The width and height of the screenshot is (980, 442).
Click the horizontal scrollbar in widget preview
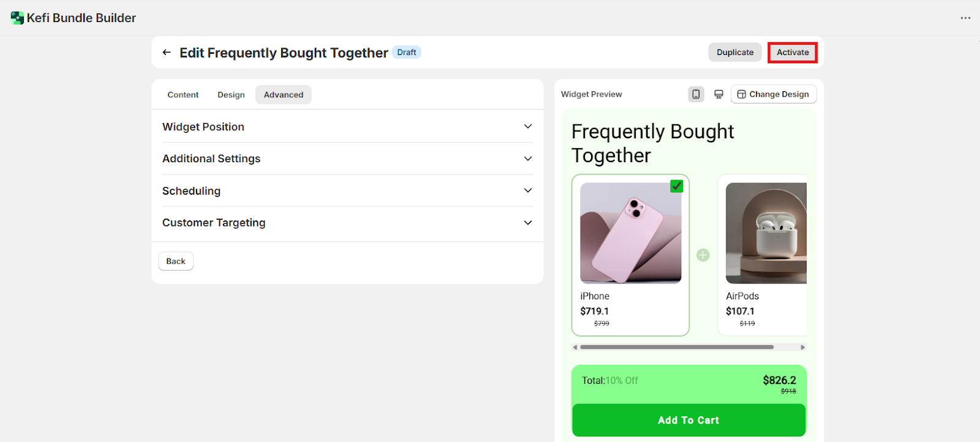pyautogui.click(x=676, y=347)
